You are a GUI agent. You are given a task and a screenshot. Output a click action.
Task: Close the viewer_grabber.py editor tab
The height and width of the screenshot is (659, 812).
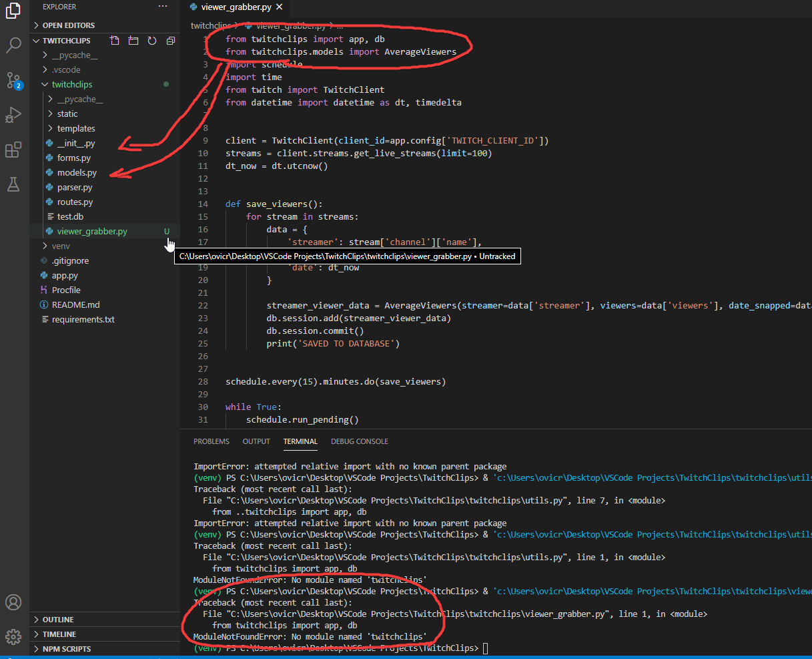click(x=279, y=7)
